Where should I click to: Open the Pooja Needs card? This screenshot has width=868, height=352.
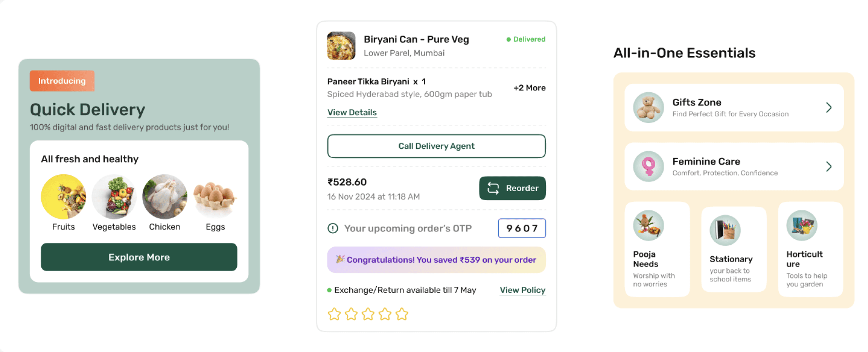point(657,249)
